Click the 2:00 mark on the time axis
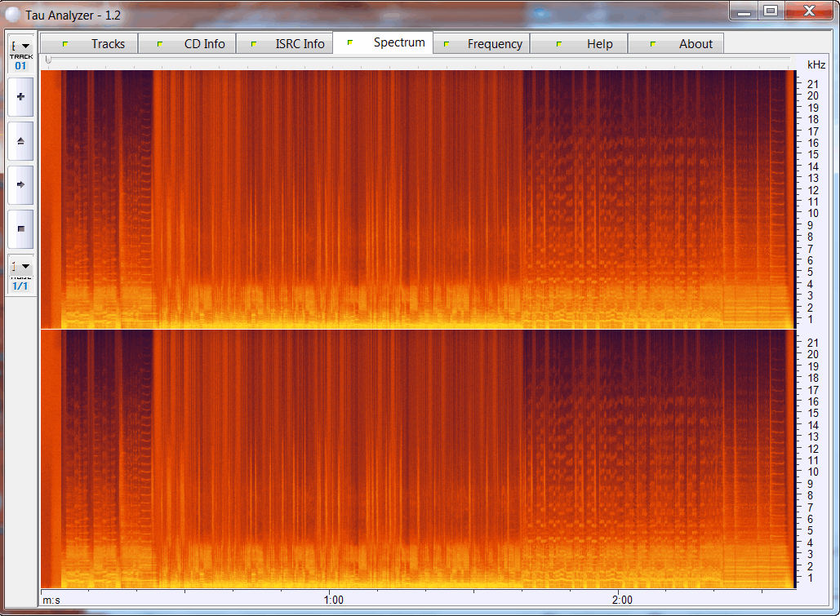 (622, 600)
